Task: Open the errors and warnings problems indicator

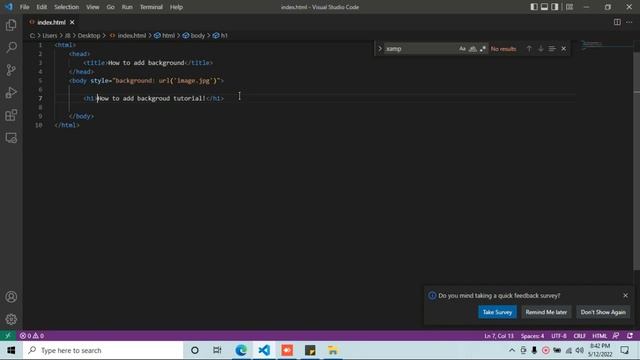Action: click(32, 336)
